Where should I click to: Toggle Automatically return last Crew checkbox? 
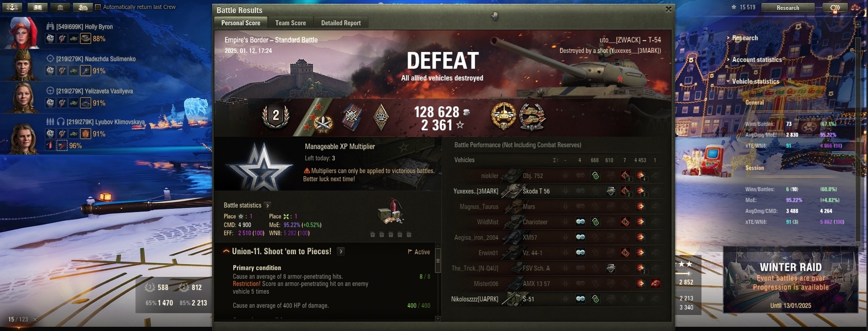pyautogui.click(x=97, y=7)
